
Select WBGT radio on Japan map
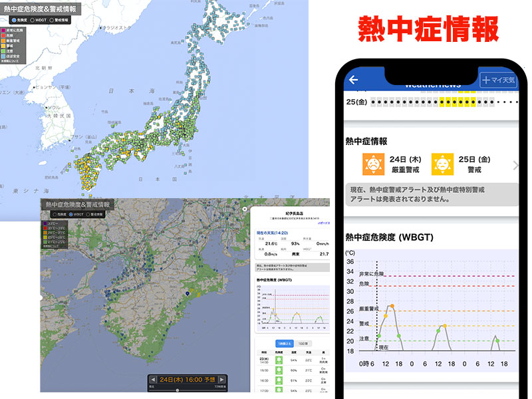pos(33,20)
